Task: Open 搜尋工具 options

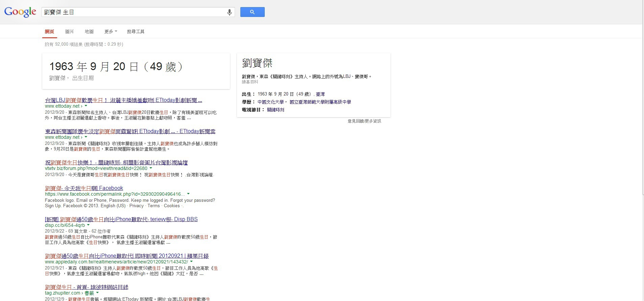Action: pyautogui.click(x=136, y=31)
